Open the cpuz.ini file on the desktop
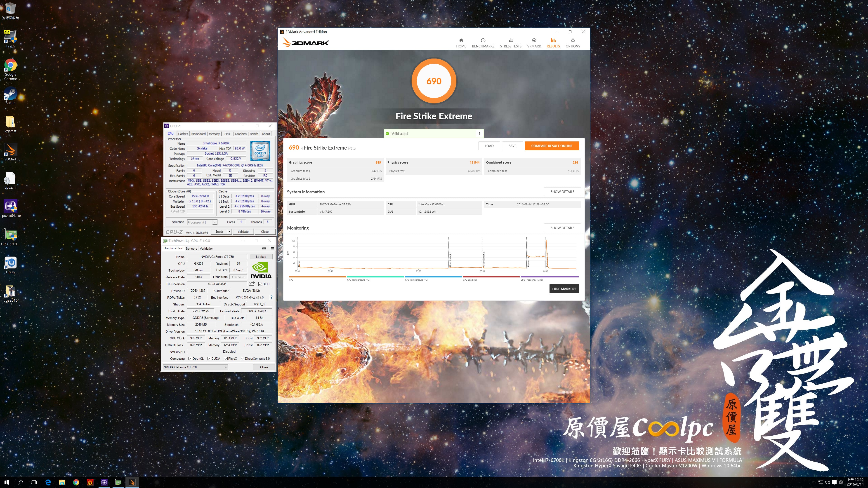 (x=10, y=180)
